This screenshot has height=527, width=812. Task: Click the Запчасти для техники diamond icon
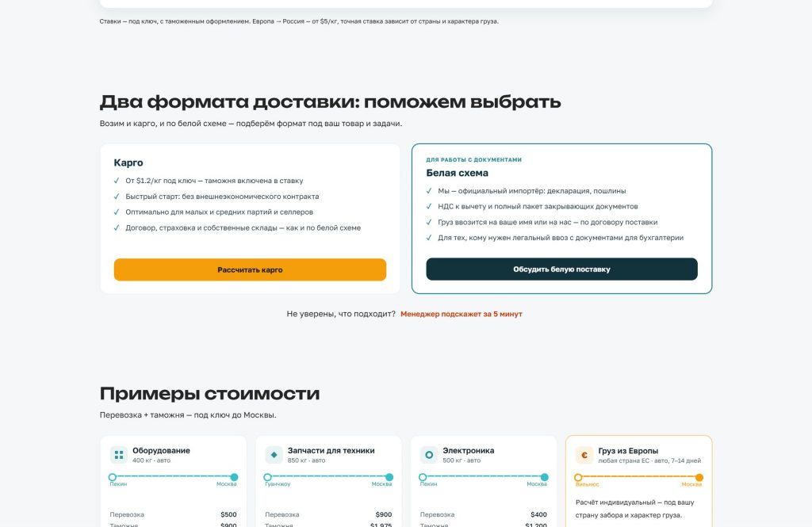tap(274, 455)
